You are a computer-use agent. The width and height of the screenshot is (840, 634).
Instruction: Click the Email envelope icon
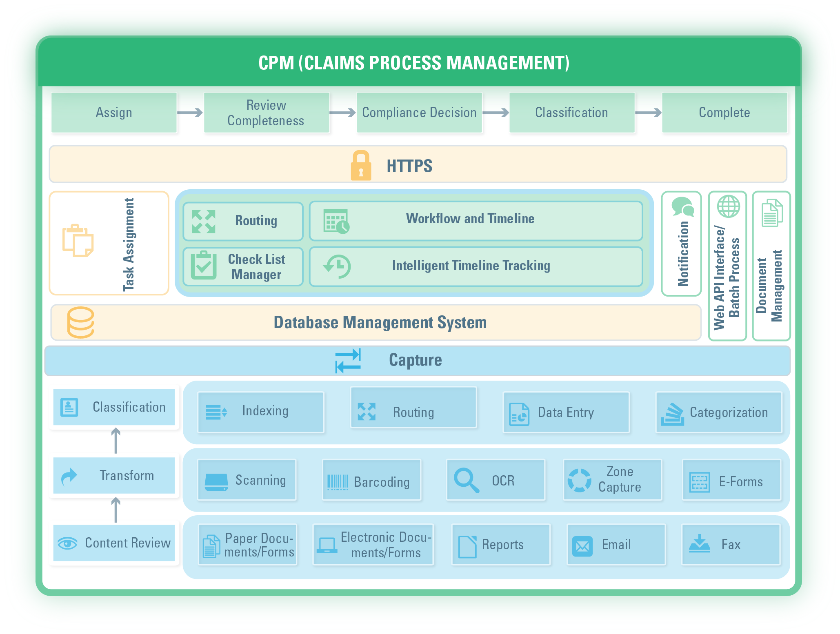[582, 546]
